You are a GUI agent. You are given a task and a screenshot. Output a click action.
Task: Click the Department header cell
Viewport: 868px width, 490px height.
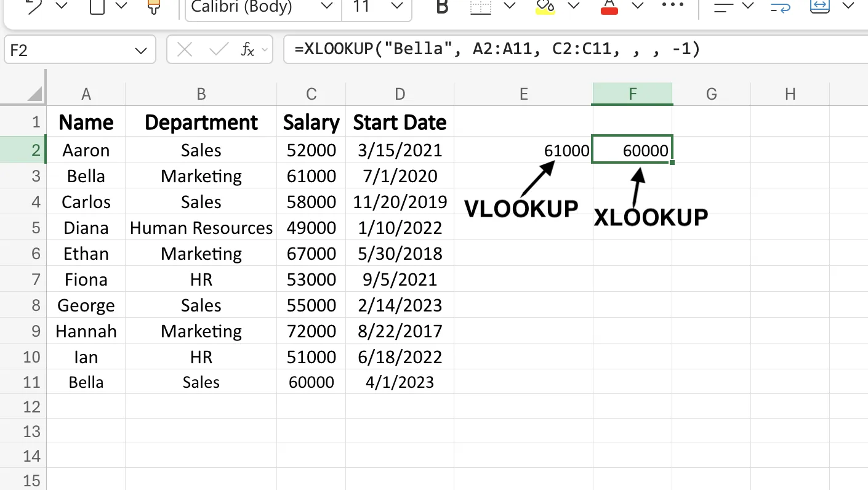coord(201,122)
